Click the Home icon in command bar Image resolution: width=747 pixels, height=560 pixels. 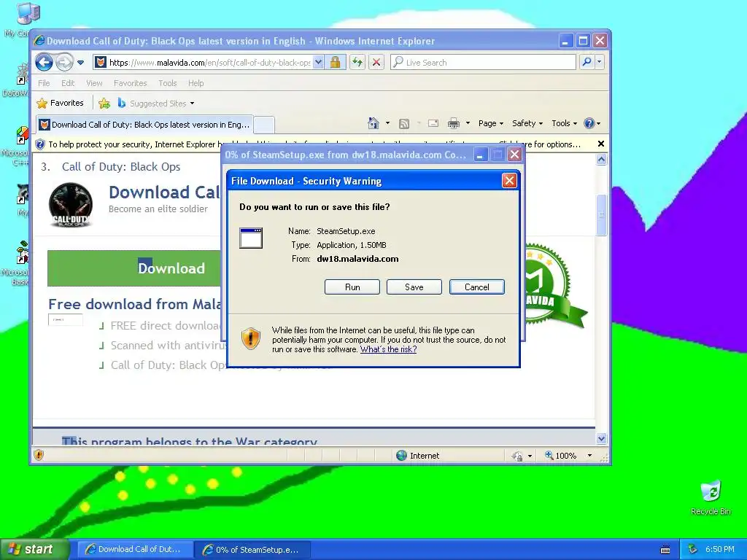coord(373,123)
